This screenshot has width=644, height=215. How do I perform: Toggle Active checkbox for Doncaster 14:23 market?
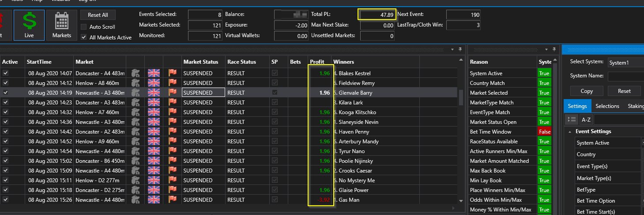click(5, 103)
